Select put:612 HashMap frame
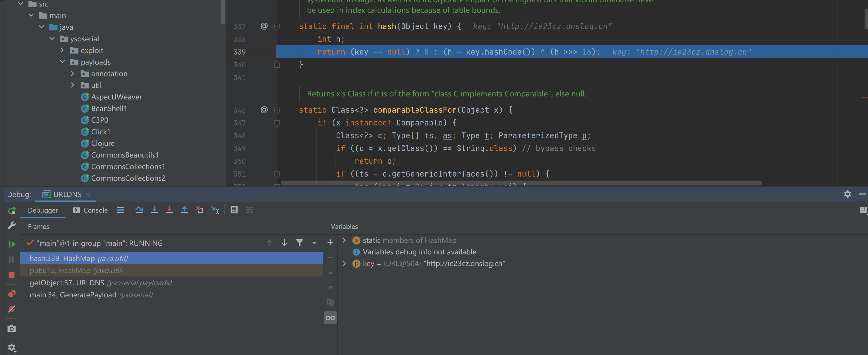 coord(171,270)
